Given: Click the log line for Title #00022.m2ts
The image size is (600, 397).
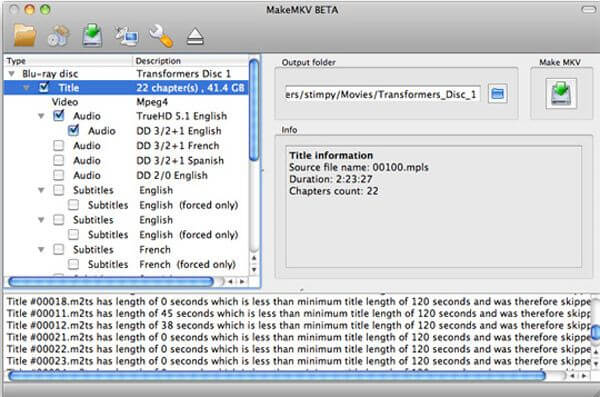Looking at the screenshot, I should pyautogui.click(x=299, y=349).
